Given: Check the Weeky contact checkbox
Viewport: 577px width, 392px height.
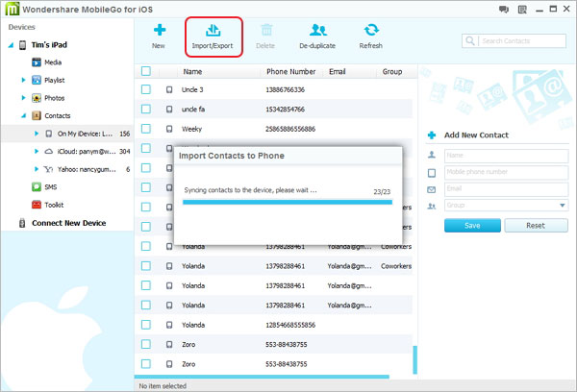Looking at the screenshot, I should pos(146,129).
